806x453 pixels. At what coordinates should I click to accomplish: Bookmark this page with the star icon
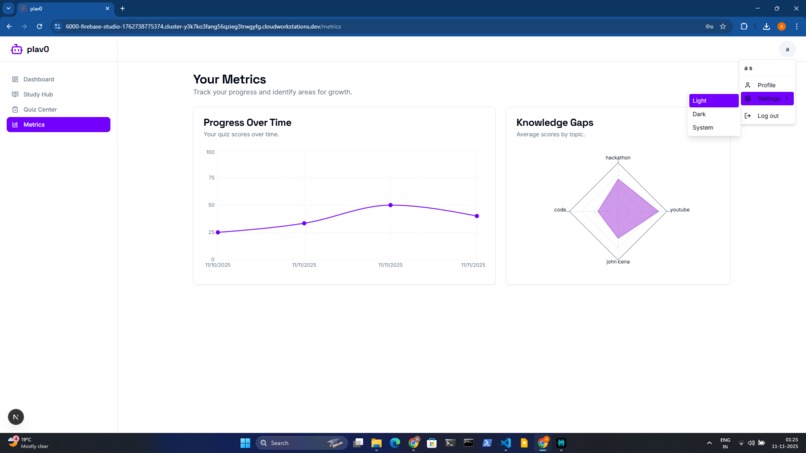[x=723, y=26]
